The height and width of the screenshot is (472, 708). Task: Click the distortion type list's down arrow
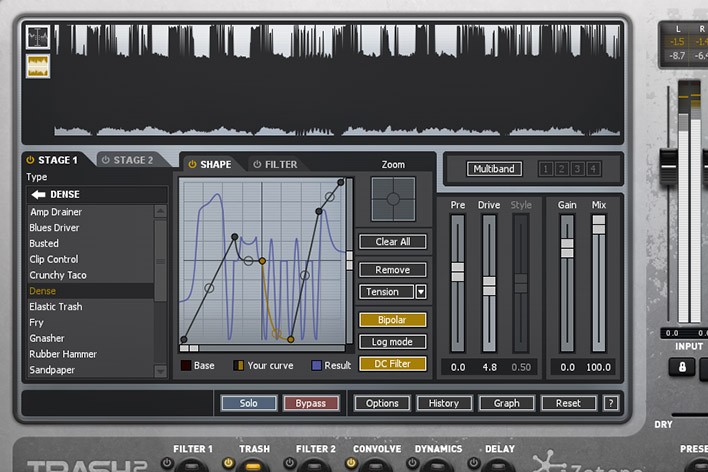tap(160, 371)
